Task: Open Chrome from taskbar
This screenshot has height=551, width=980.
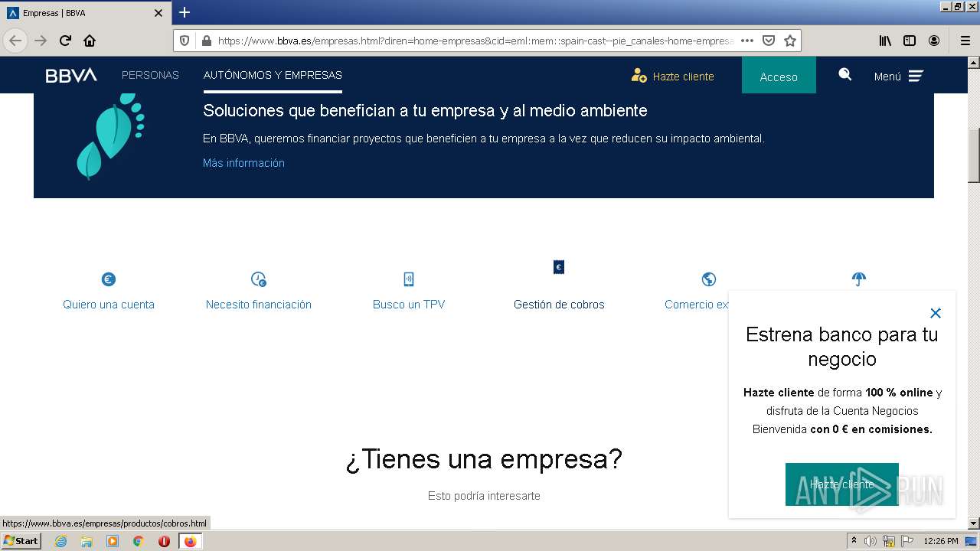Action: (139, 541)
